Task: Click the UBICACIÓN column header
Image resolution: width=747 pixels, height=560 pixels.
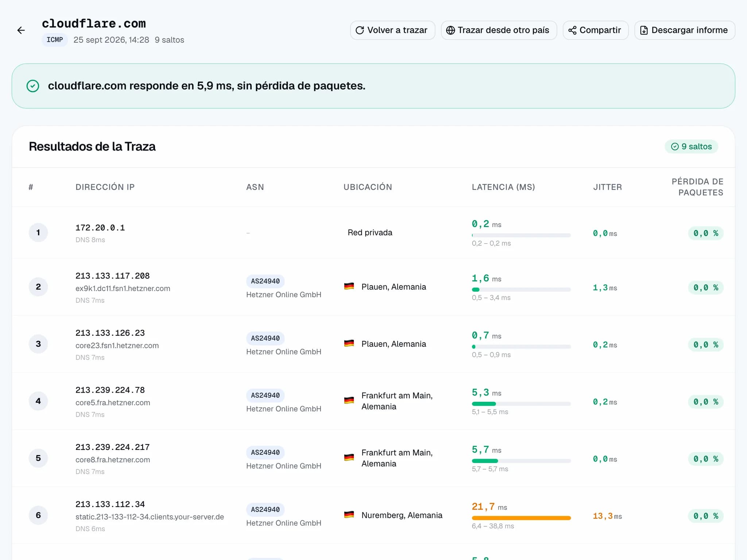Action: 368,187
